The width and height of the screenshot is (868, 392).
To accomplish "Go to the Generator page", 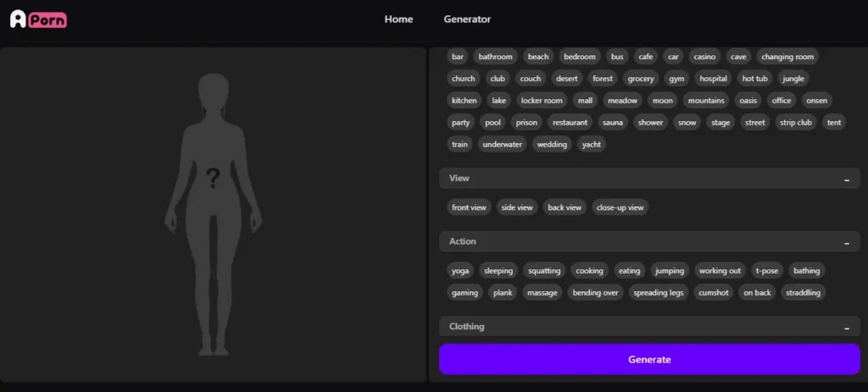I will 467,19.
